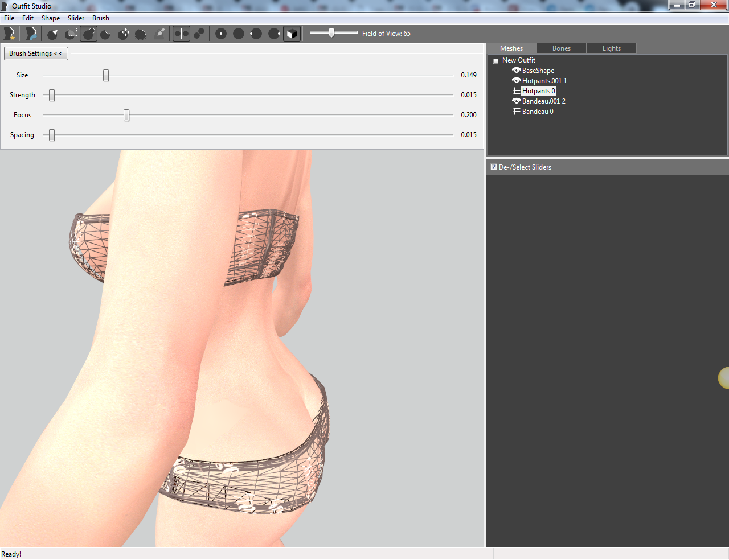Select the Hotpants 0 mesh row
The width and height of the screenshot is (729, 560).
[539, 91]
